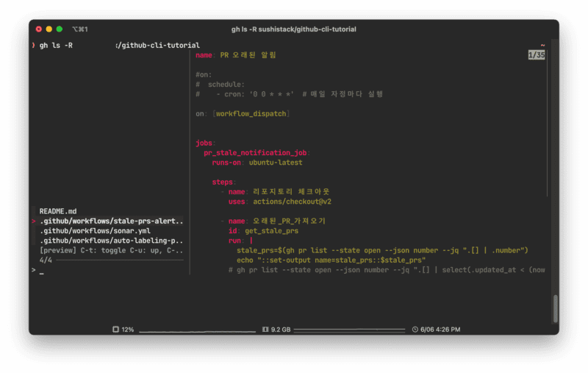Choose the auto-labeling workflow file entry
The image size is (588, 373).
(111, 240)
